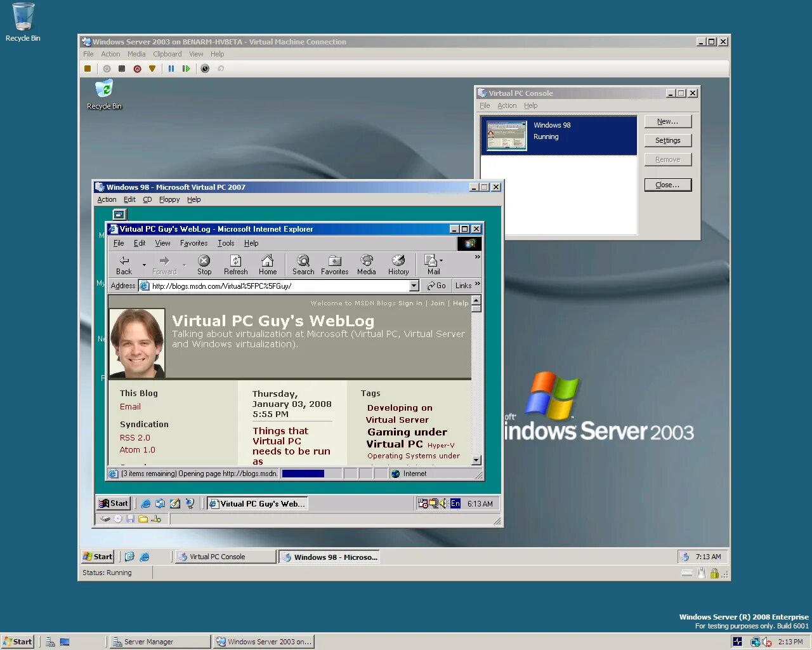Click Home icon in Internet Explorer toolbar
The image size is (812, 650).
click(x=268, y=265)
